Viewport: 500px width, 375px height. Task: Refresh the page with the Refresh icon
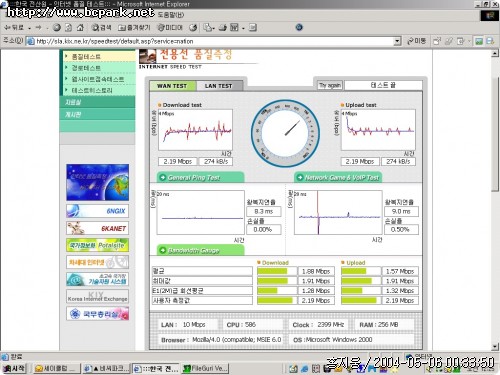[x=68, y=28]
